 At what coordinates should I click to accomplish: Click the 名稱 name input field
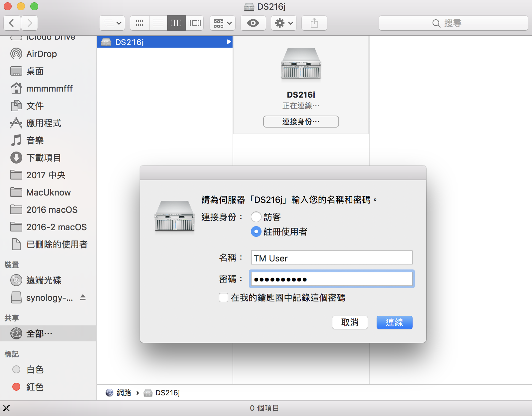[331, 258]
